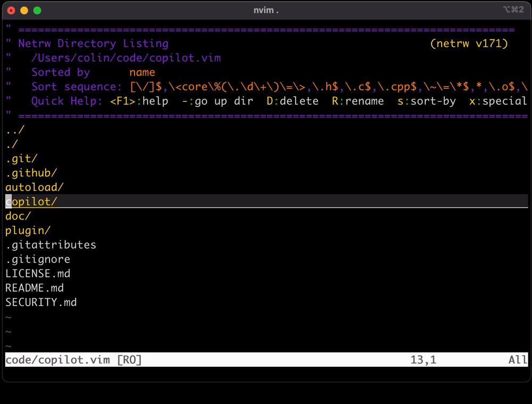Click the 'D:delete' help entry
The height and width of the screenshot is (404, 532).
pos(293,101)
